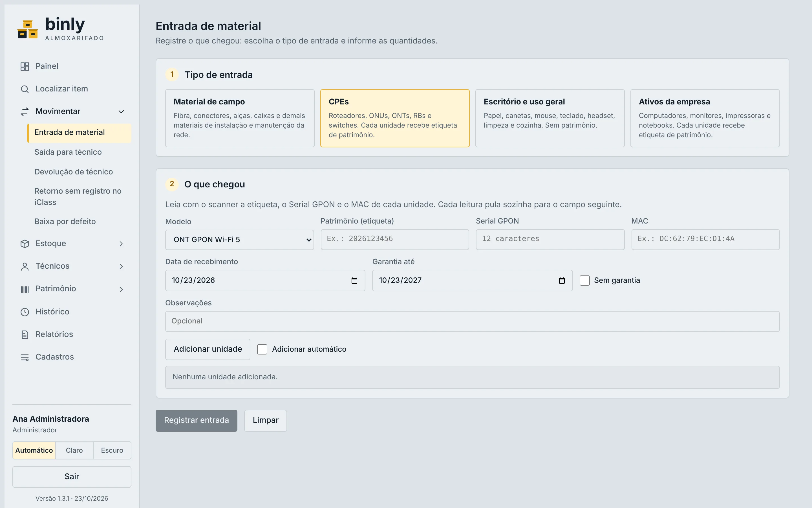Select the Automático theme option
Screen dimensions: 812x508
[x=34, y=450]
